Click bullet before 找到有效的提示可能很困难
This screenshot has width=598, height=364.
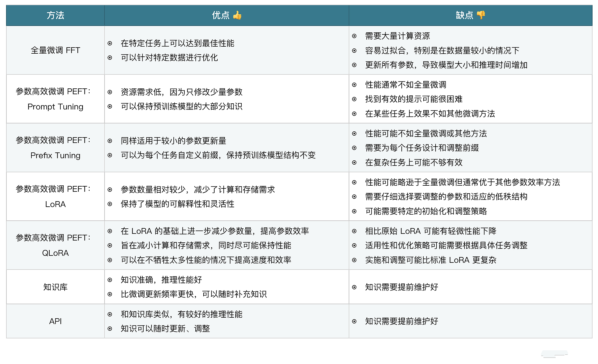click(x=354, y=99)
